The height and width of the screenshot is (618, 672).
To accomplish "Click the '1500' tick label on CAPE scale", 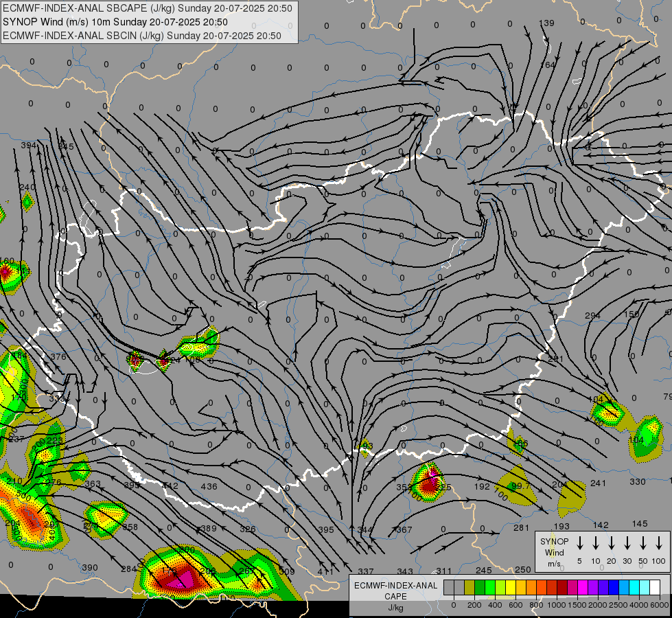I will (577, 605).
